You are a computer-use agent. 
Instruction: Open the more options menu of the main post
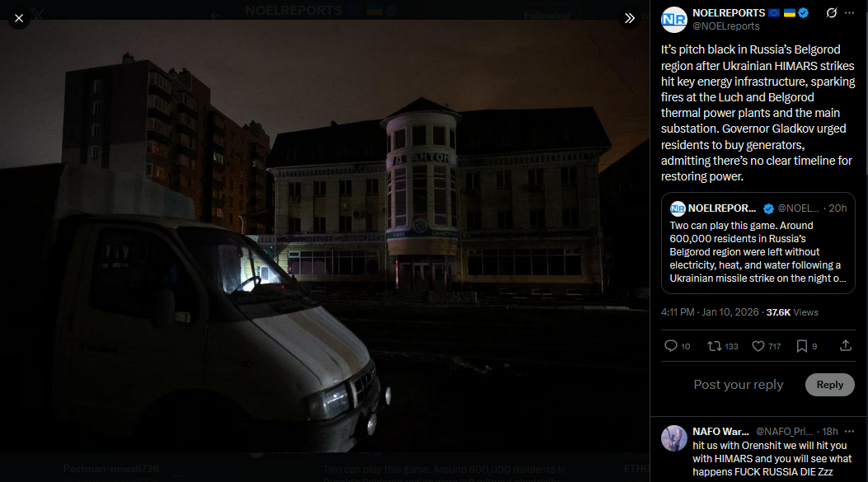849,12
